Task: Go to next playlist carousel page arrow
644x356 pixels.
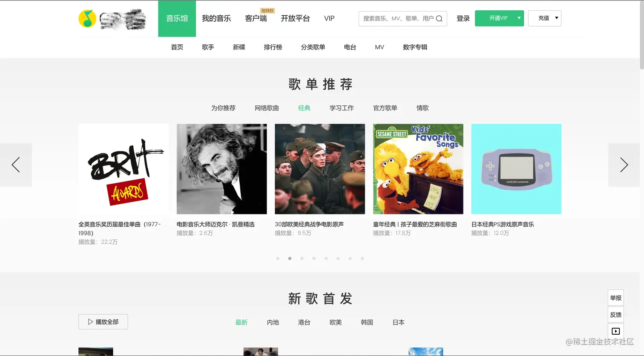Action: (x=624, y=165)
